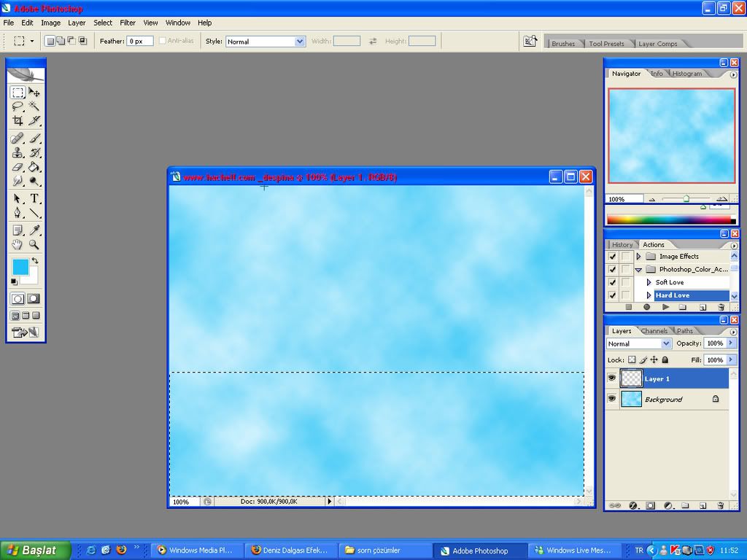Select the Hand tool

pos(18,245)
